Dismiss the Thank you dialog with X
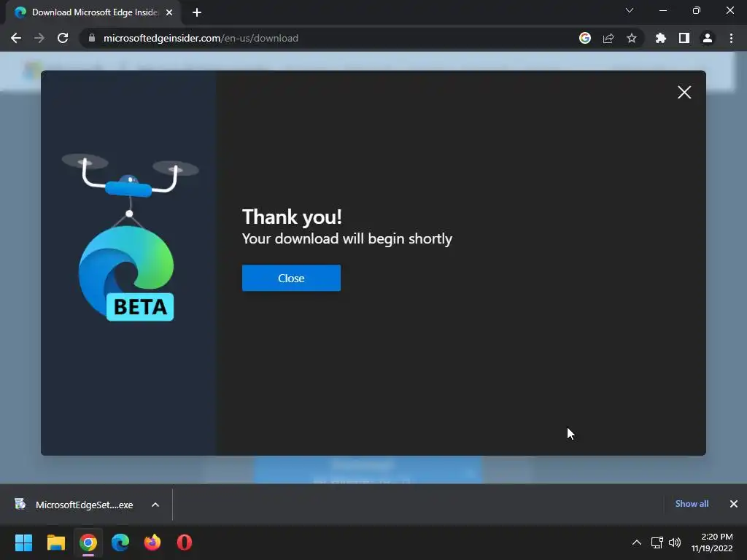747x560 pixels. (x=684, y=93)
